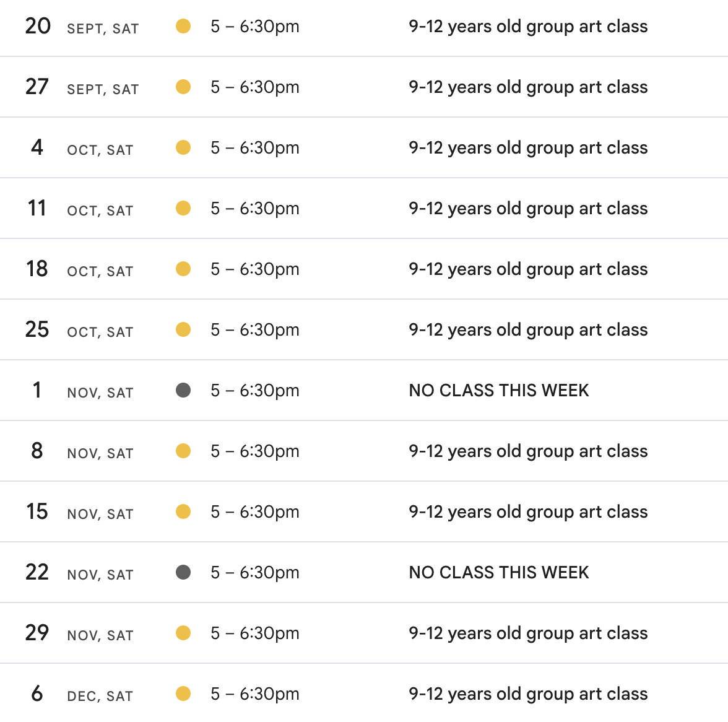The width and height of the screenshot is (728, 722).
Task: Select the date number 8 for November
Action: [37, 451]
